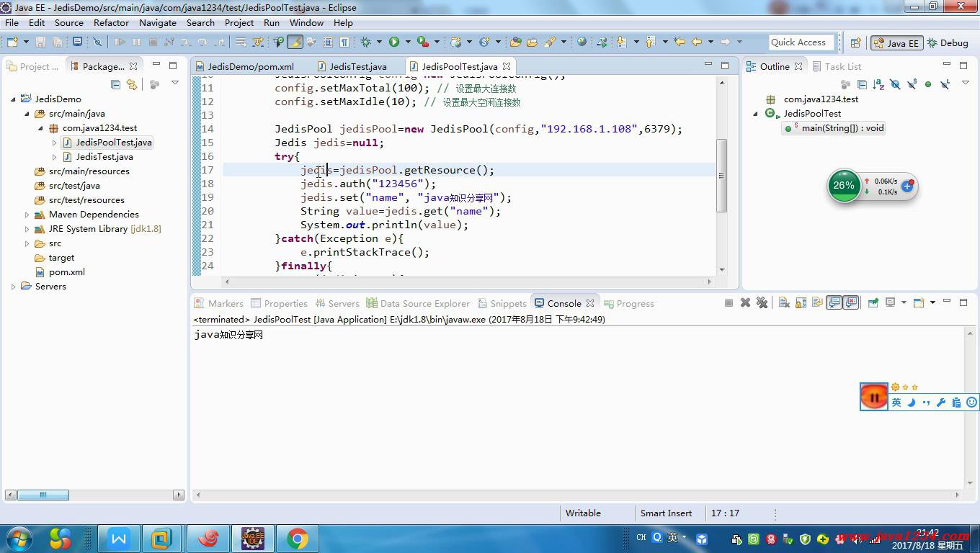This screenshot has width=980, height=553.
Task: Open the Task List view tab
Action: pyautogui.click(x=837, y=66)
